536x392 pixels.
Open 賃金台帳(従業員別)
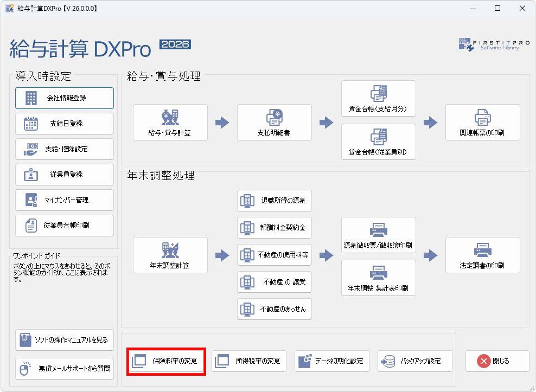(378, 142)
